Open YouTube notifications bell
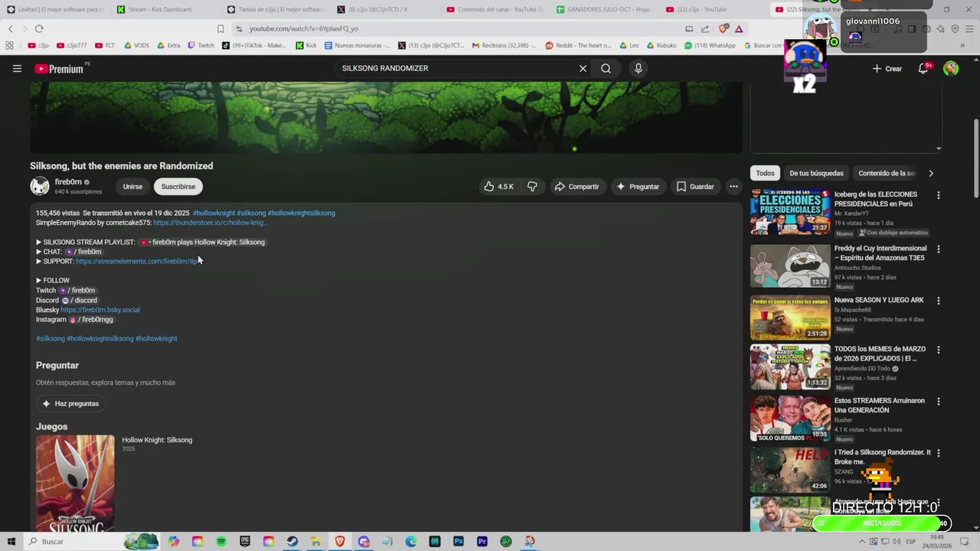 tap(923, 68)
